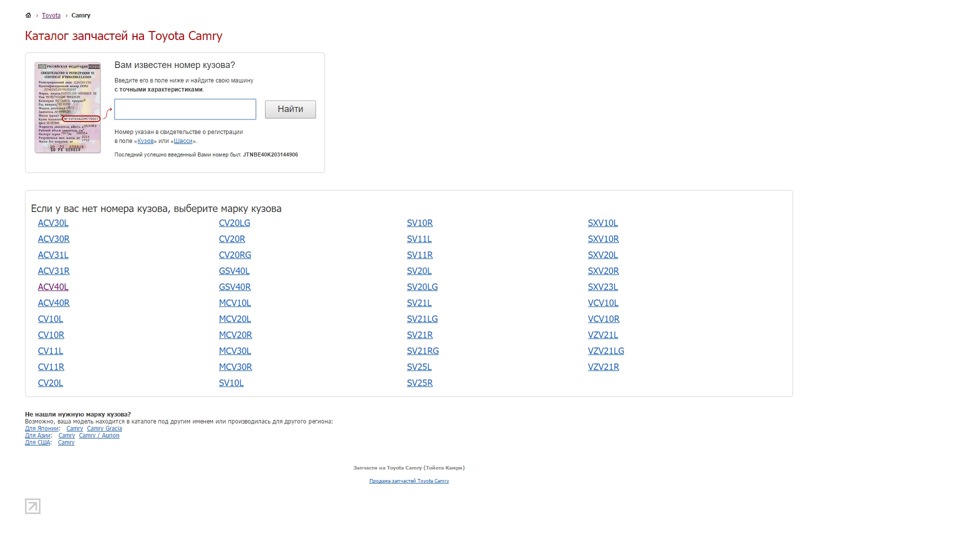Open the VZV21R link
Screen dimensions: 960x540
point(604,367)
